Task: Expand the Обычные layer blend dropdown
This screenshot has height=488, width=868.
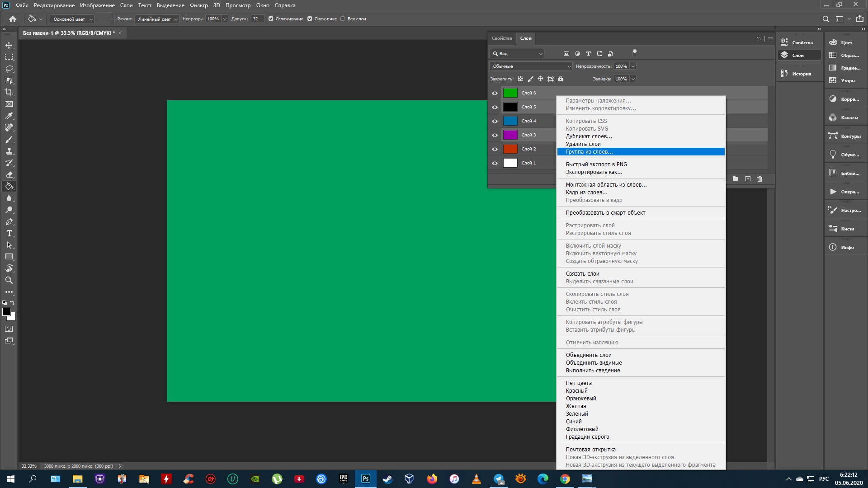Action: point(531,66)
